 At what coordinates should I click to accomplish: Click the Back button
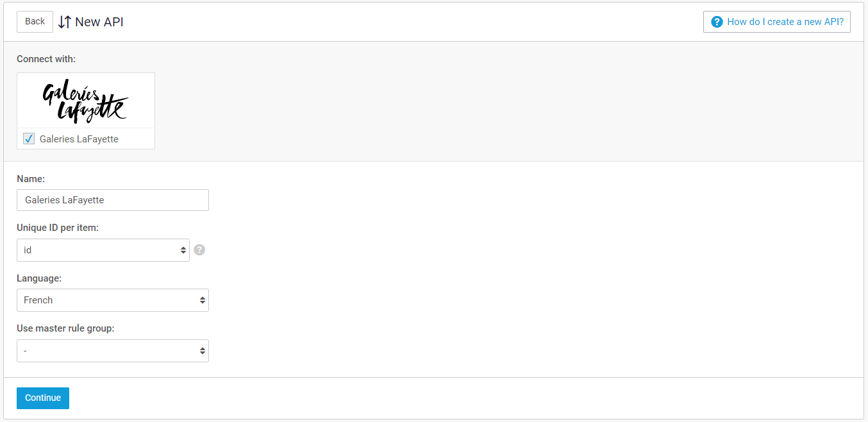coord(35,22)
